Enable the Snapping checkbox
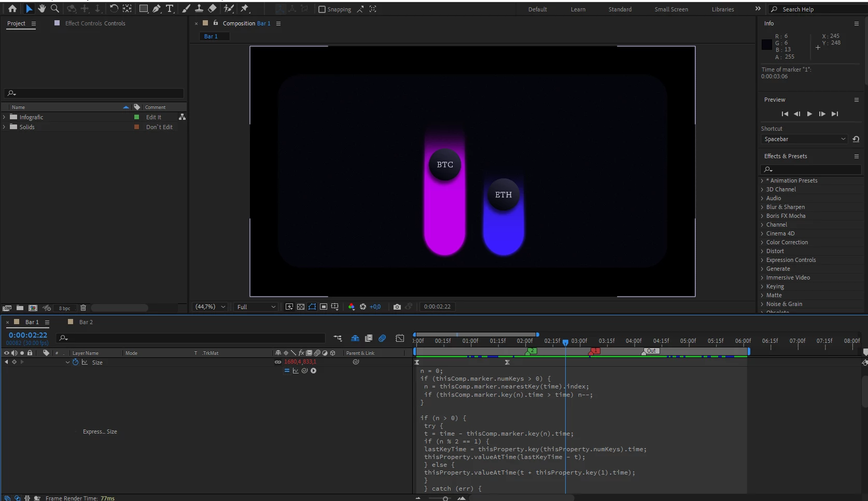This screenshot has height=501, width=868. pos(322,9)
